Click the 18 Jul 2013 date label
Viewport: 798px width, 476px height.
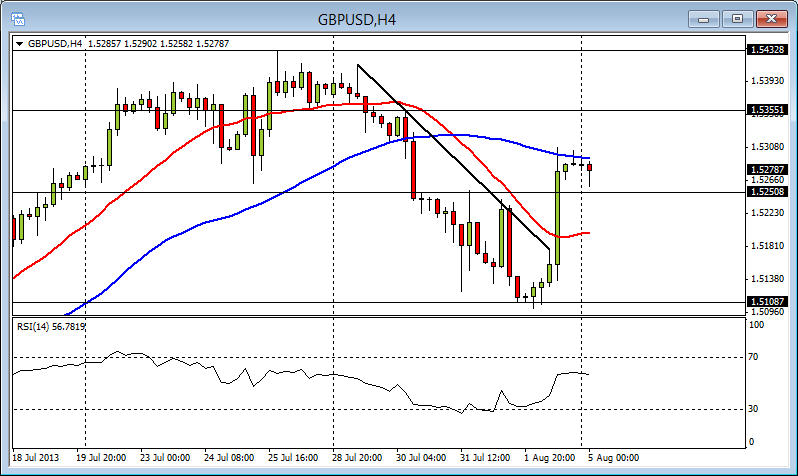point(36,458)
